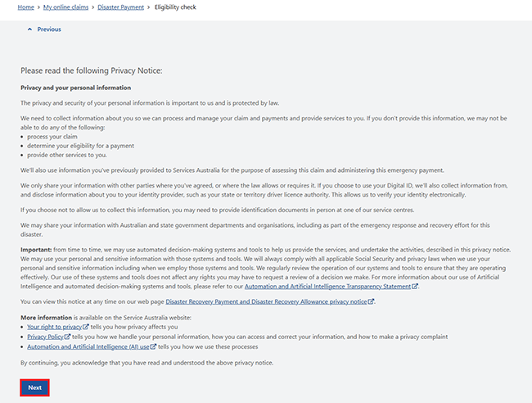Open My online claims breadcrumb
Screen dimensions: 532x403
point(65,7)
